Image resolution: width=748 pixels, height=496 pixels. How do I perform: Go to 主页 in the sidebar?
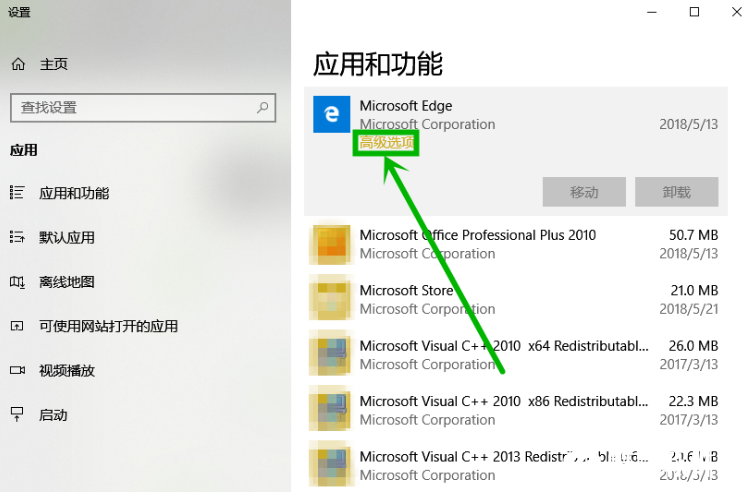54,64
